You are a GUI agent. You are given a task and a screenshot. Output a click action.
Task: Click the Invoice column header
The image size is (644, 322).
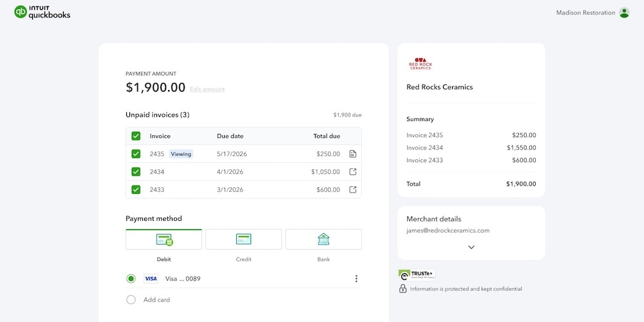(160, 137)
